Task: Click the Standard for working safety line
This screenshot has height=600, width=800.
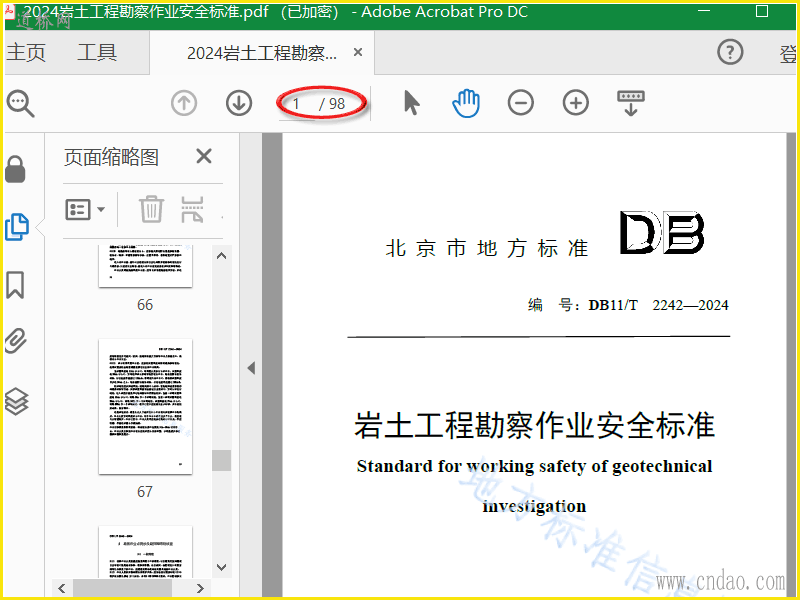Action: 534,466
